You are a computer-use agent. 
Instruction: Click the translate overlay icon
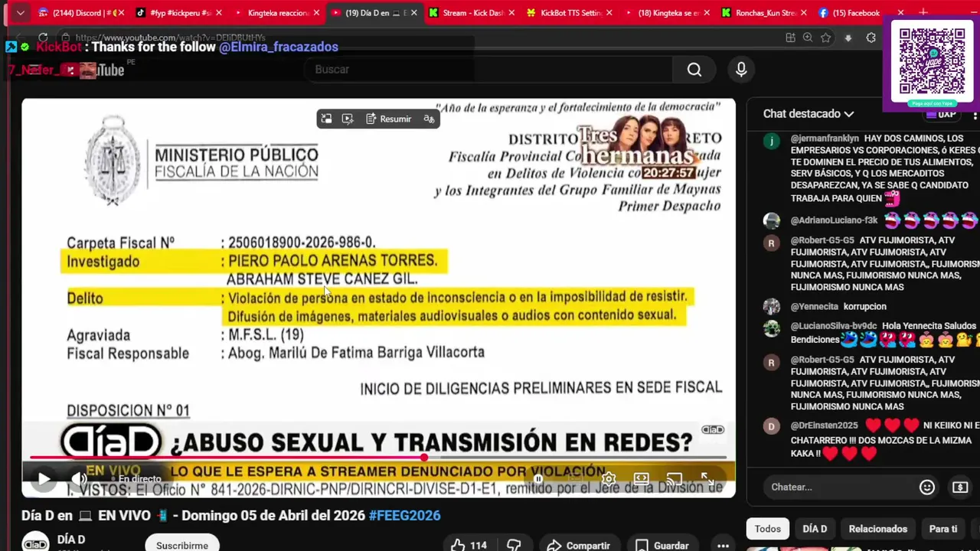click(x=429, y=119)
